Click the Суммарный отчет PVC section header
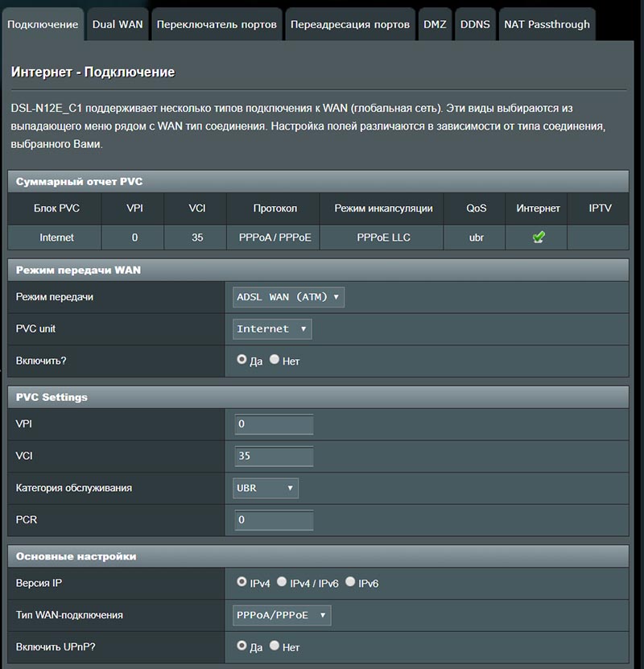 pyautogui.click(x=318, y=181)
